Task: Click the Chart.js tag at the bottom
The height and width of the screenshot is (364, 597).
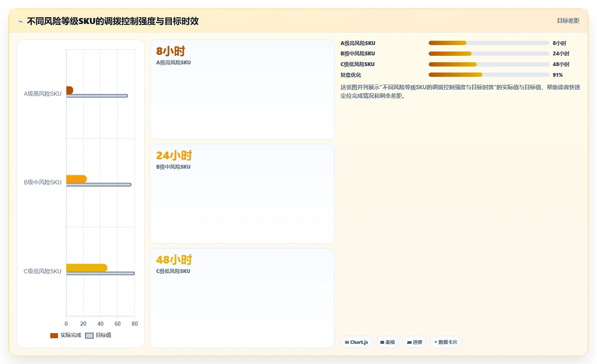Action: (x=356, y=342)
